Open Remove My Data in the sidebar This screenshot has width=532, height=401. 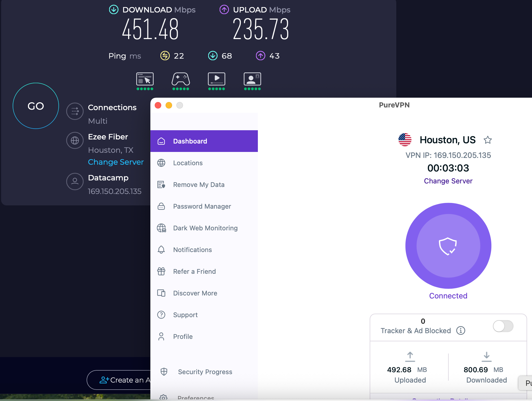click(204, 184)
